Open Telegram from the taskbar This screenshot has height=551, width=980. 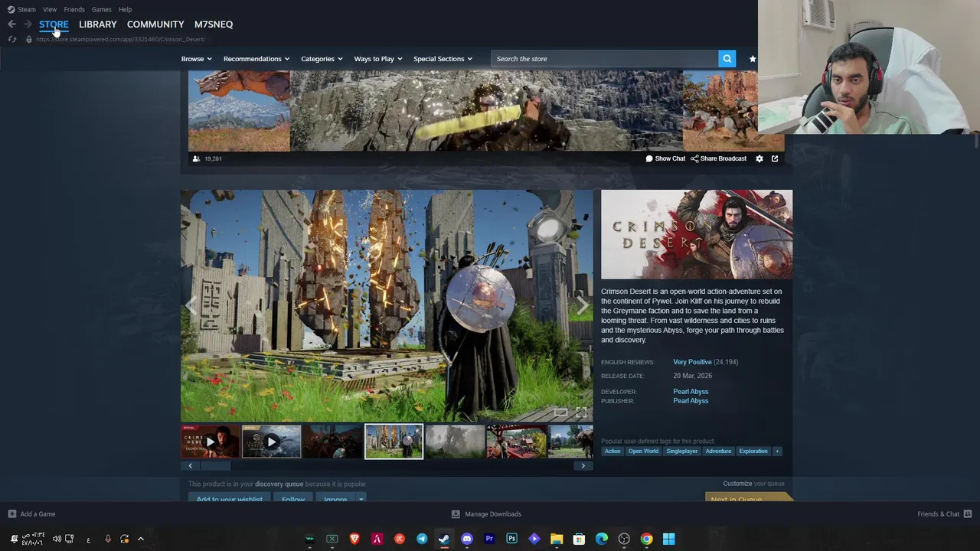pos(422,539)
